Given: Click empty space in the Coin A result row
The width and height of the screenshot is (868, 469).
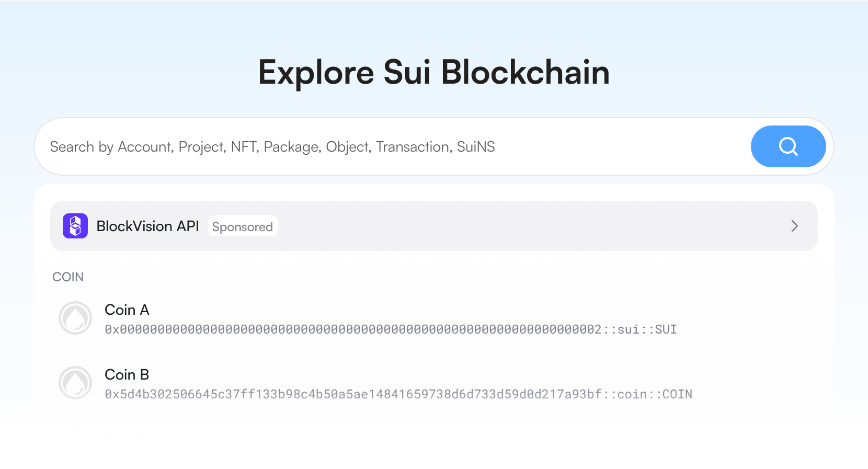Looking at the screenshot, I should [748, 318].
